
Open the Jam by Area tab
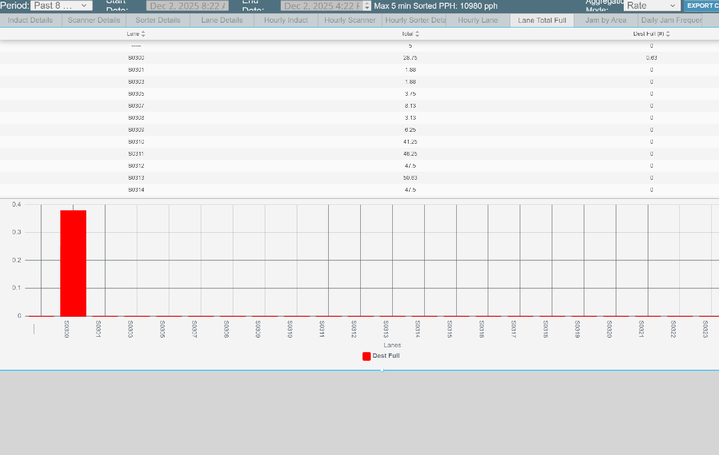(x=606, y=20)
